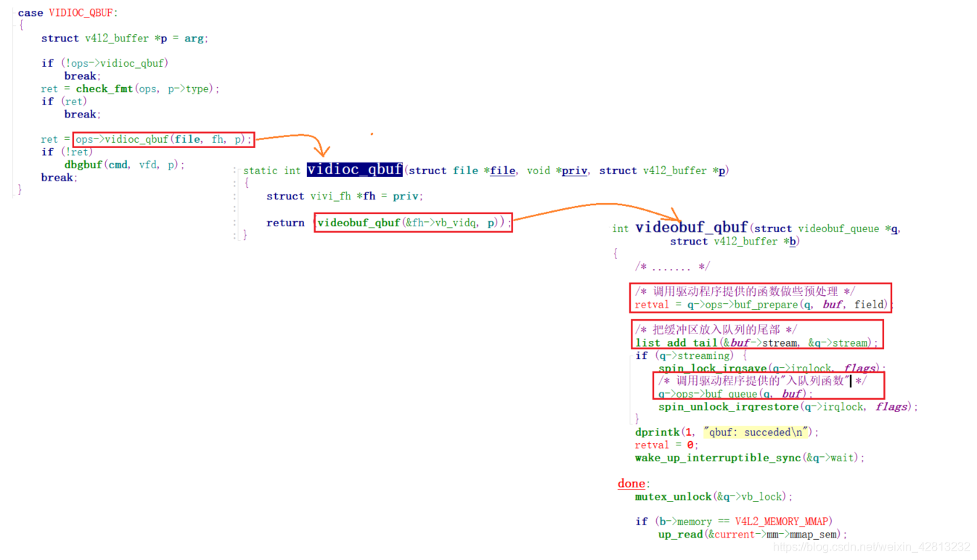Click the 'list_add_tail(&buf->stream, &q->stream);' call

tap(757, 343)
